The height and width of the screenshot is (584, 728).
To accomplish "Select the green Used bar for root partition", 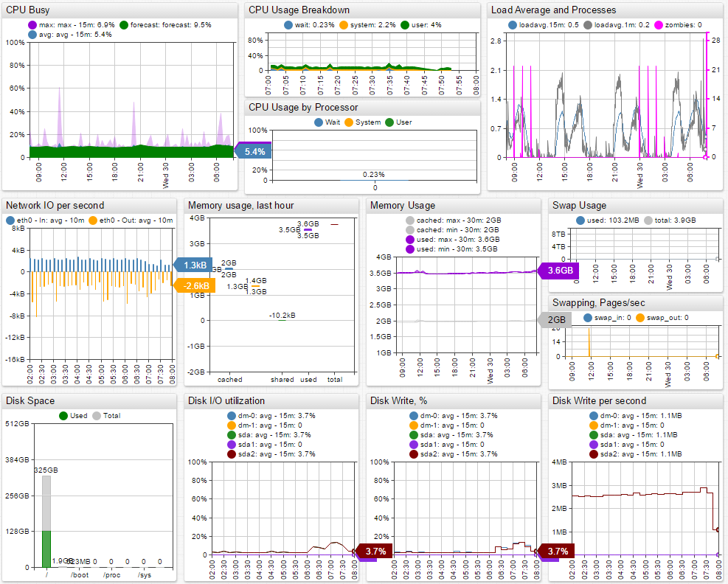I will tap(46, 549).
